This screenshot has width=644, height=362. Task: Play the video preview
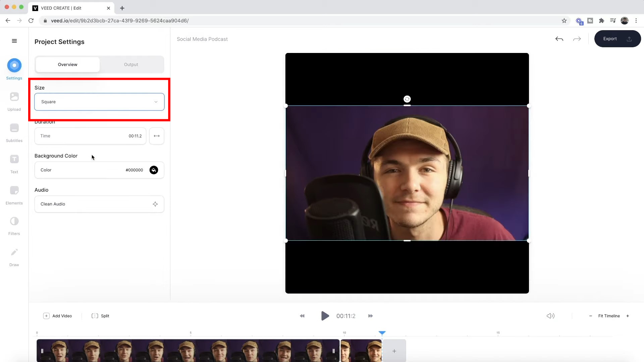pos(325,316)
